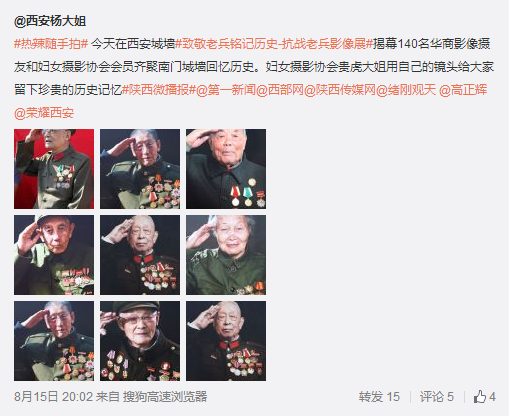
Task: Open the @西安杨大姐 author profile
Action: (50, 21)
